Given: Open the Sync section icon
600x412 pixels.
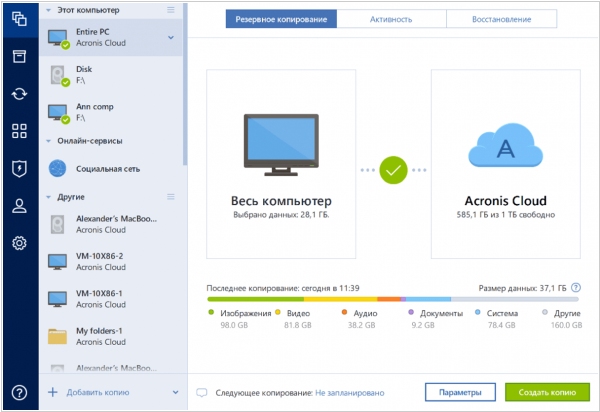Looking at the screenshot, I should pos(19,94).
